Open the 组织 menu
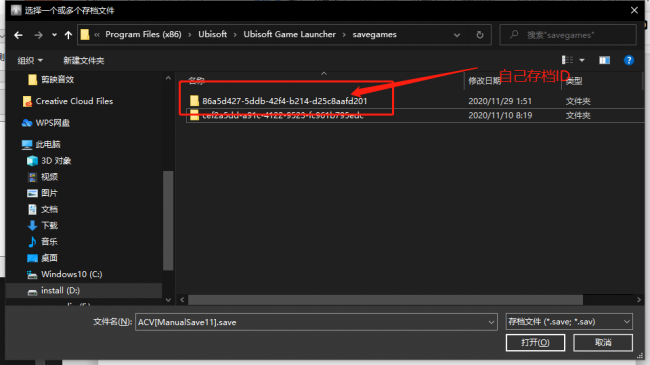Screen dimensions: 650x365 (x=30, y=61)
